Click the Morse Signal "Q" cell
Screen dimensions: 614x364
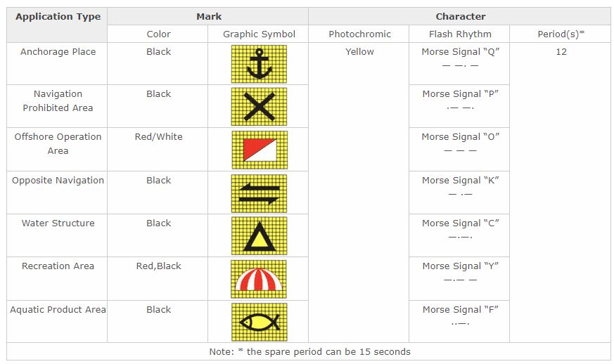point(460,52)
